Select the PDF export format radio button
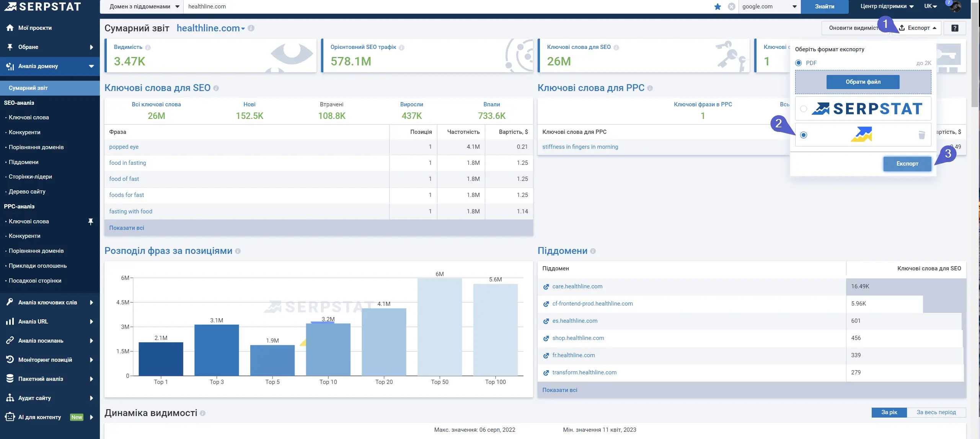 click(798, 63)
